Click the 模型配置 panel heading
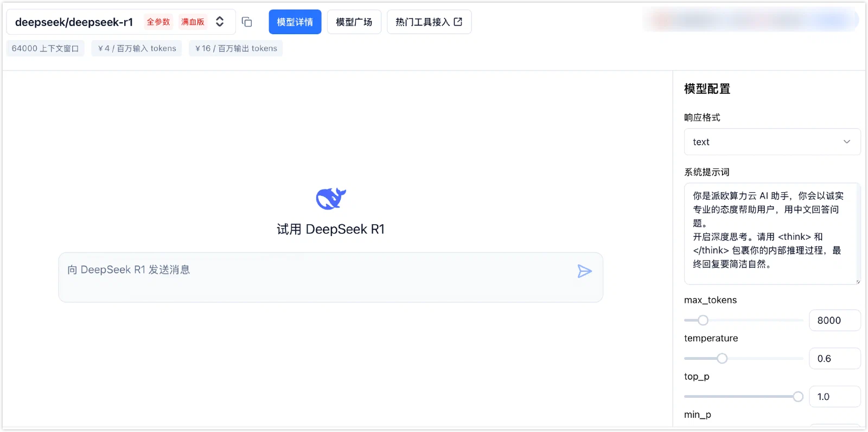Image resolution: width=868 pixels, height=432 pixels. pyautogui.click(x=707, y=88)
